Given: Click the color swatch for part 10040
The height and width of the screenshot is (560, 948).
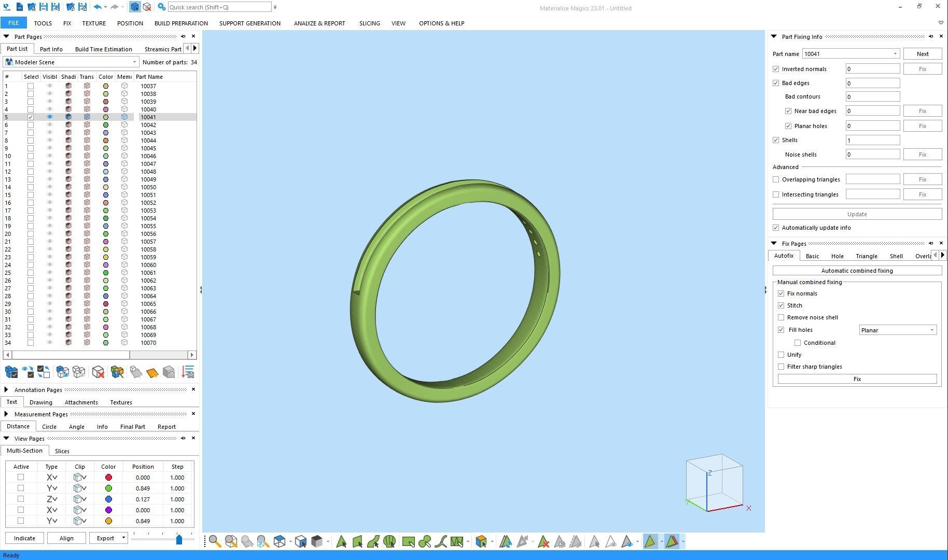Looking at the screenshot, I should click(x=106, y=109).
